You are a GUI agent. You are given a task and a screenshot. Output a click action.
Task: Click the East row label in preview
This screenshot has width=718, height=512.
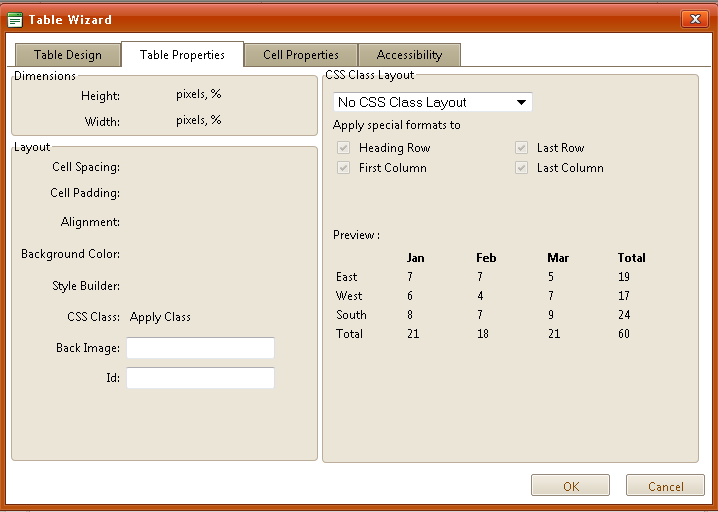coord(347,277)
